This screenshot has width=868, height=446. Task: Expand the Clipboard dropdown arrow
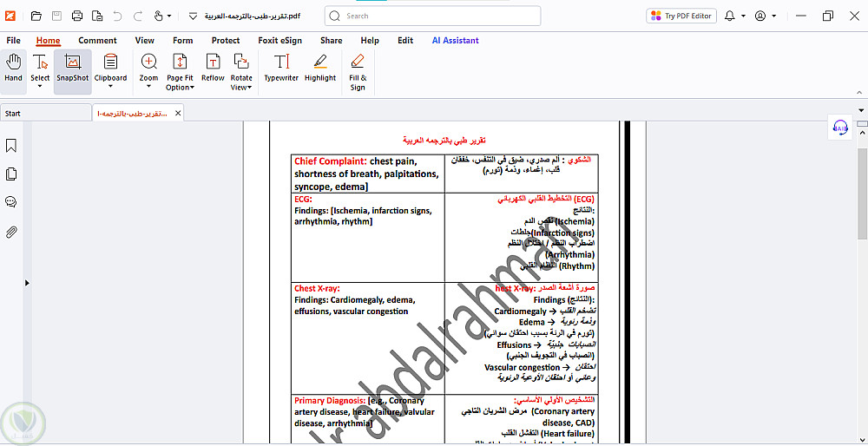tap(111, 86)
